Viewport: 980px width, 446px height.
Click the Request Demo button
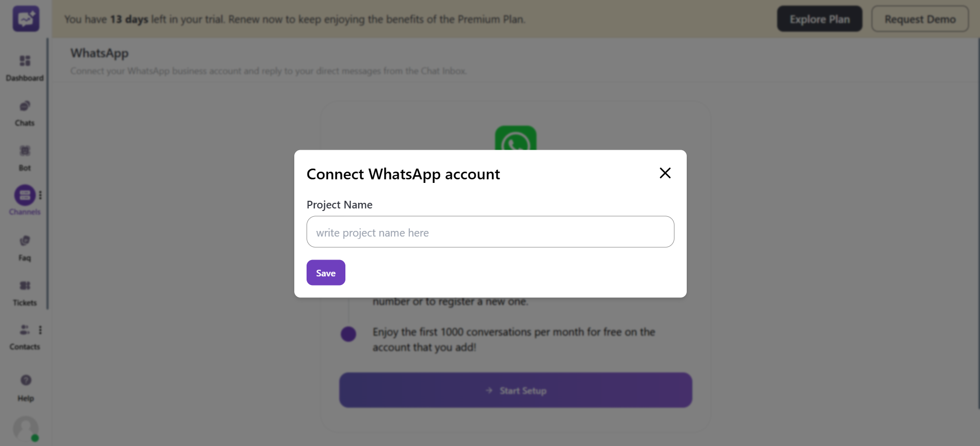click(920, 18)
